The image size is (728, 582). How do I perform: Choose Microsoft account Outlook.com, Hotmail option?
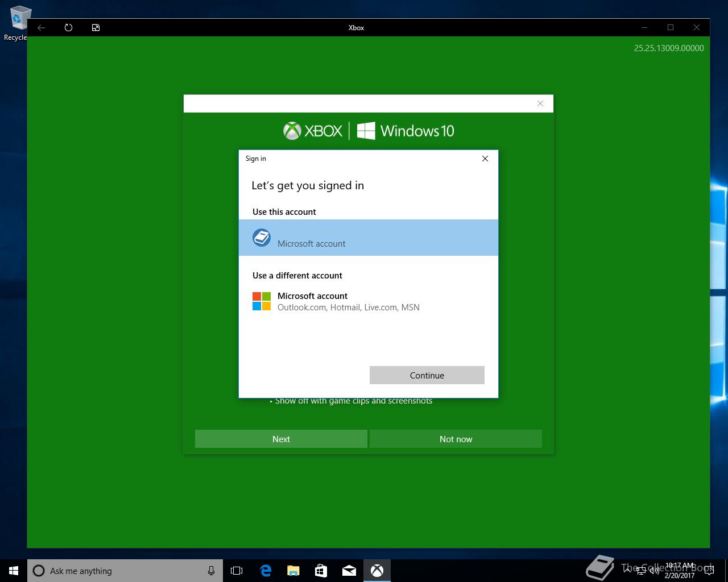tap(369, 301)
